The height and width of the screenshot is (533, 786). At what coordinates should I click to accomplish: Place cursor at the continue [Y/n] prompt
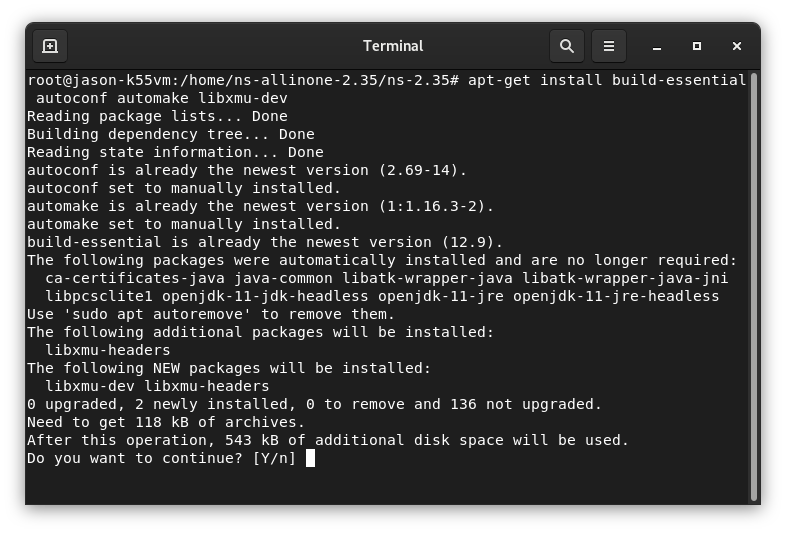tap(310, 458)
